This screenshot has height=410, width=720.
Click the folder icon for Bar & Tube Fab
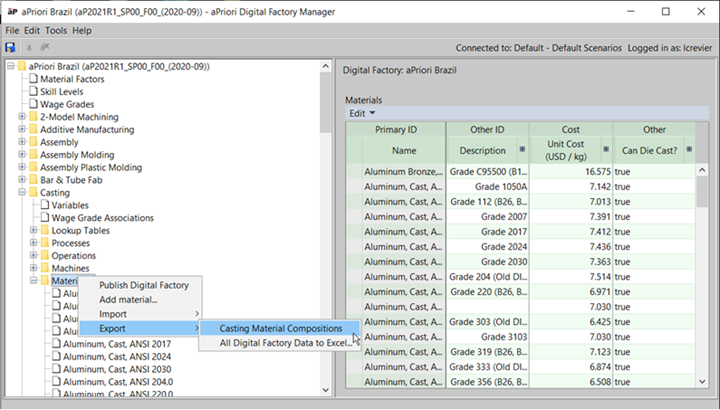33,180
